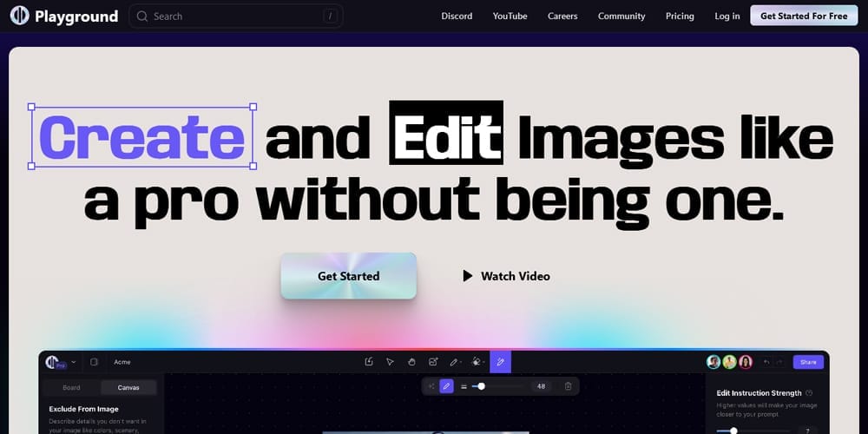Select the pointer selection tool
The image size is (868, 434).
390,362
